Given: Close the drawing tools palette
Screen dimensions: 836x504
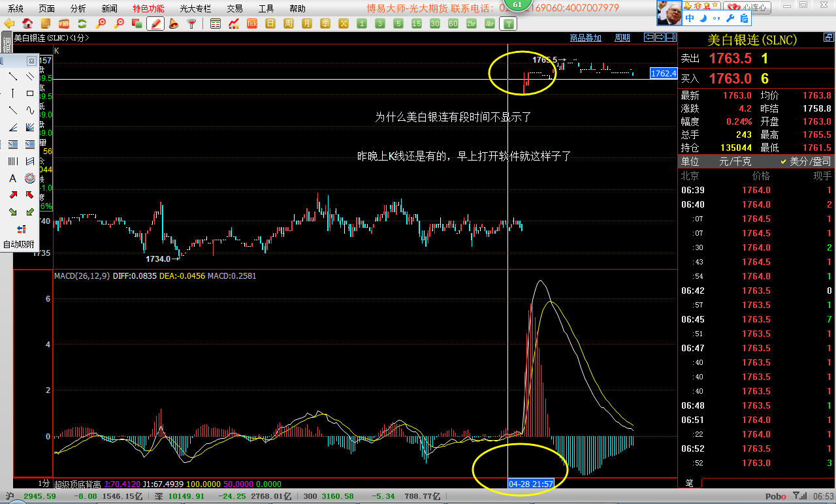Looking at the screenshot, I should 31,61.
